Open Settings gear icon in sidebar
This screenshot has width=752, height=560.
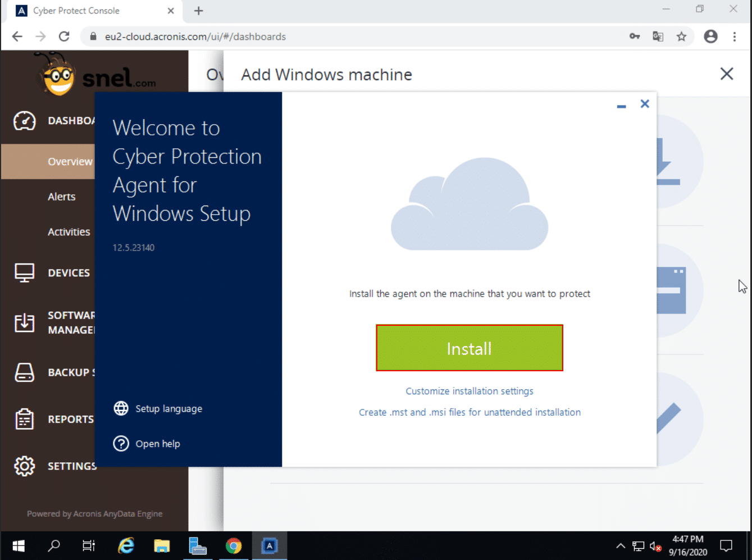point(25,466)
